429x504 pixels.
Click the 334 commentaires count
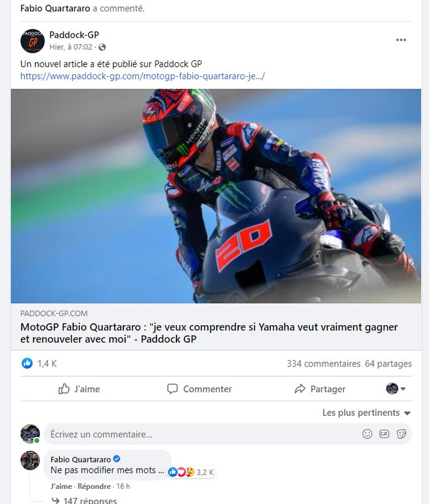pyautogui.click(x=324, y=364)
